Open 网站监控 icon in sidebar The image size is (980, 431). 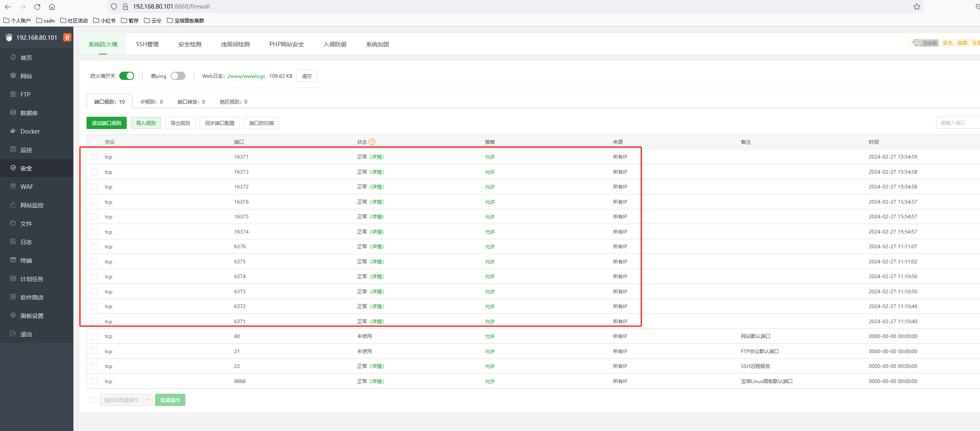coord(13,205)
